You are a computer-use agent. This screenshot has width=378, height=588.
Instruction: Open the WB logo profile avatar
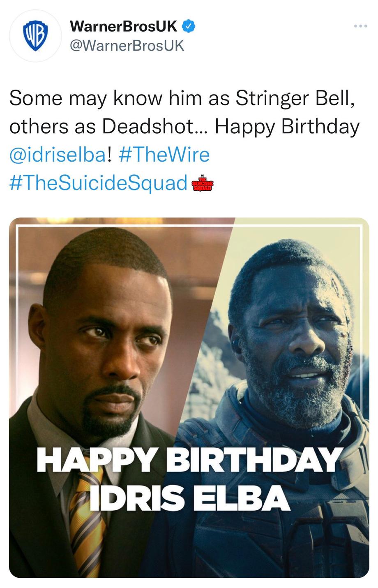(35, 36)
